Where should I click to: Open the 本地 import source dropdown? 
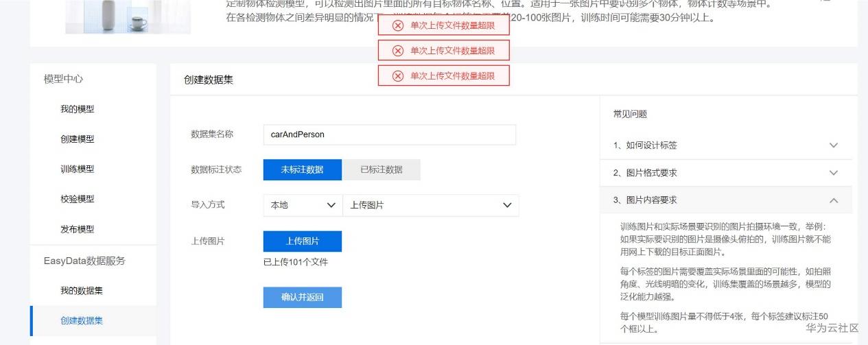pos(303,205)
